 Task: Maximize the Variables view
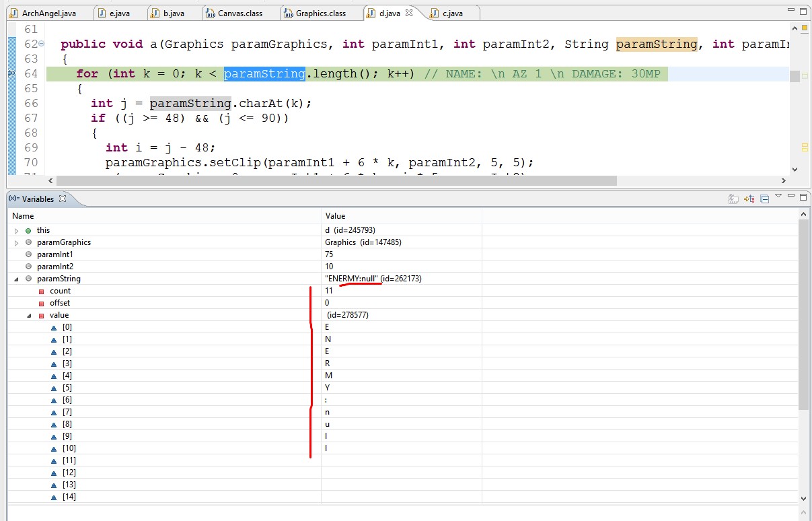[x=803, y=198]
